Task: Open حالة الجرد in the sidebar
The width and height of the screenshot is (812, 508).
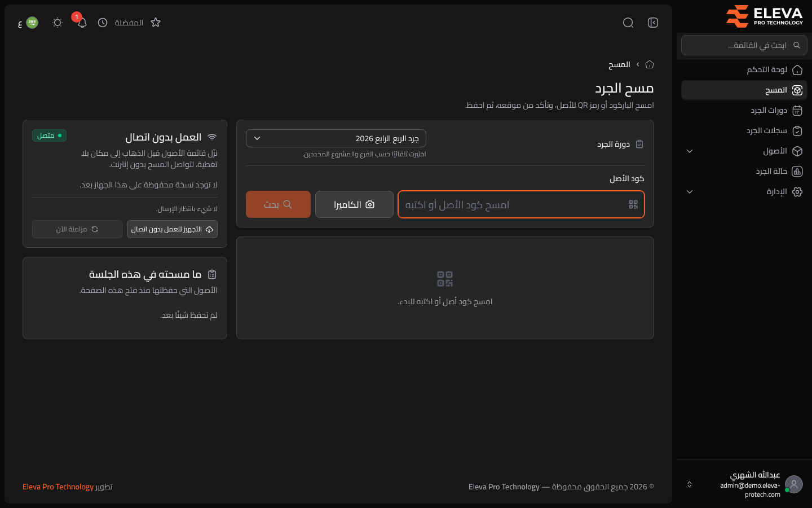Action: click(744, 172)
